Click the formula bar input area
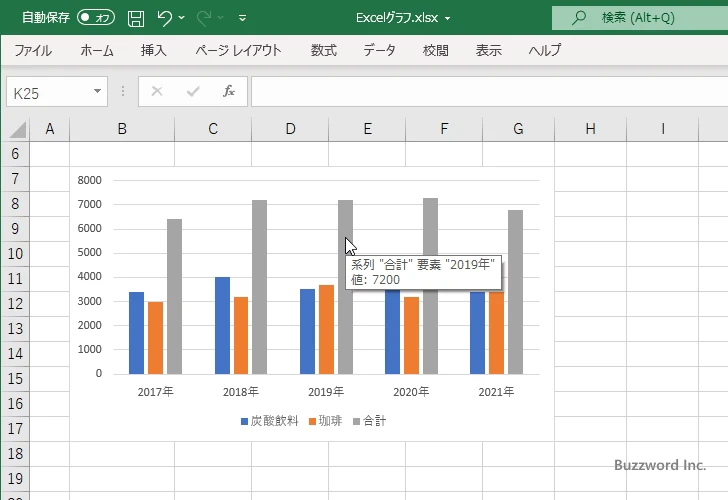Screen dimensions: 728x500 [x=489, y=92]
